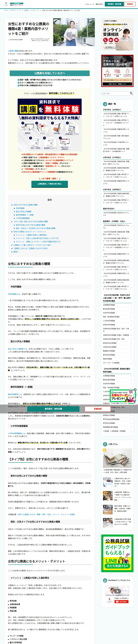This screenshot has height=644, width=138.
Task: Open arrow for 経済系科目対策講座 row
Action: (x=131, y=343)
